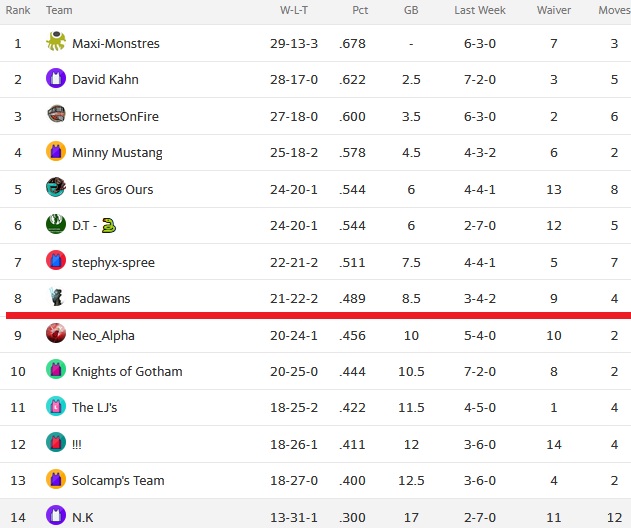Open Solcamp's Team link
631x528 pixels.
[118, 480]
